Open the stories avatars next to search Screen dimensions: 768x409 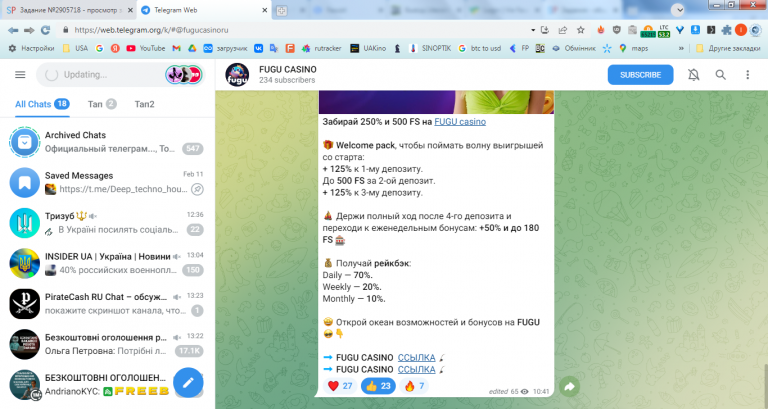[184, 75]
